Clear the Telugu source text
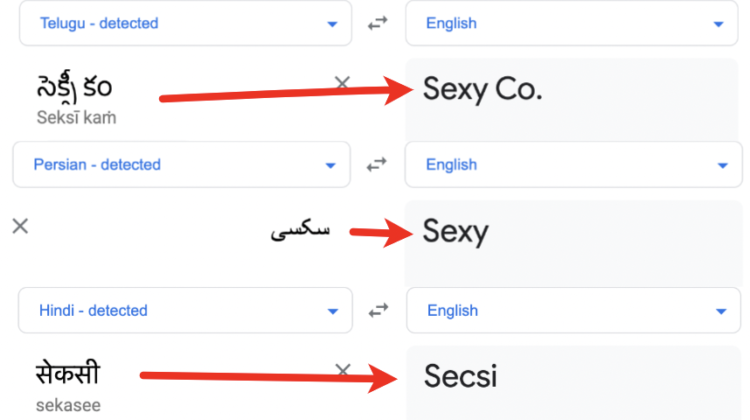750x420 pixels. pyautogui.click(x=342, y=83)
